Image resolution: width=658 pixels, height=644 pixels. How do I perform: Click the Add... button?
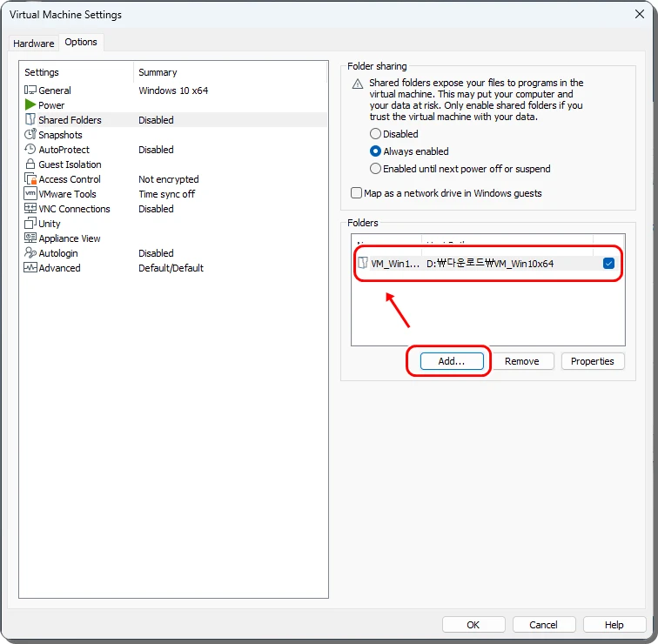[452, 361]
